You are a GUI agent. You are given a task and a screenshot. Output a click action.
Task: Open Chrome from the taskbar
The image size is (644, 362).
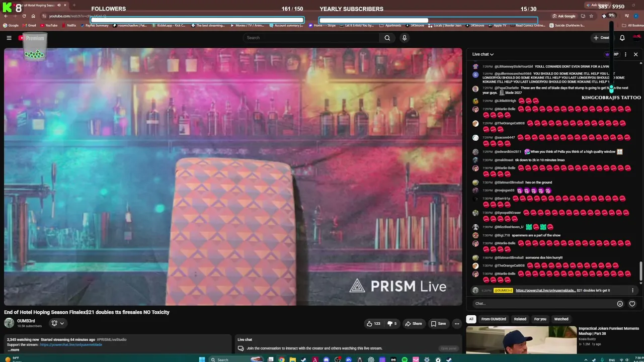(281, 359)
